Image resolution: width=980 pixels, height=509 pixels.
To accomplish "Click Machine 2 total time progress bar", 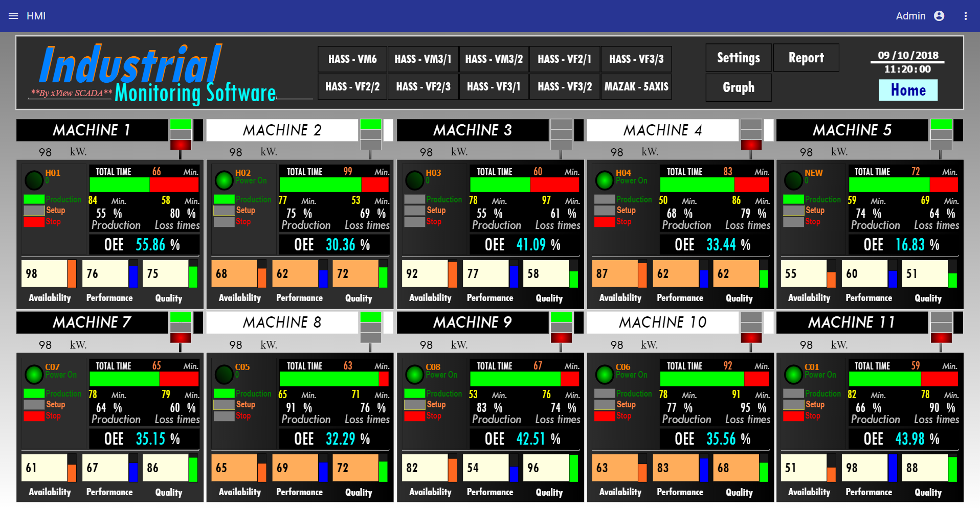I will click(335, 184).
